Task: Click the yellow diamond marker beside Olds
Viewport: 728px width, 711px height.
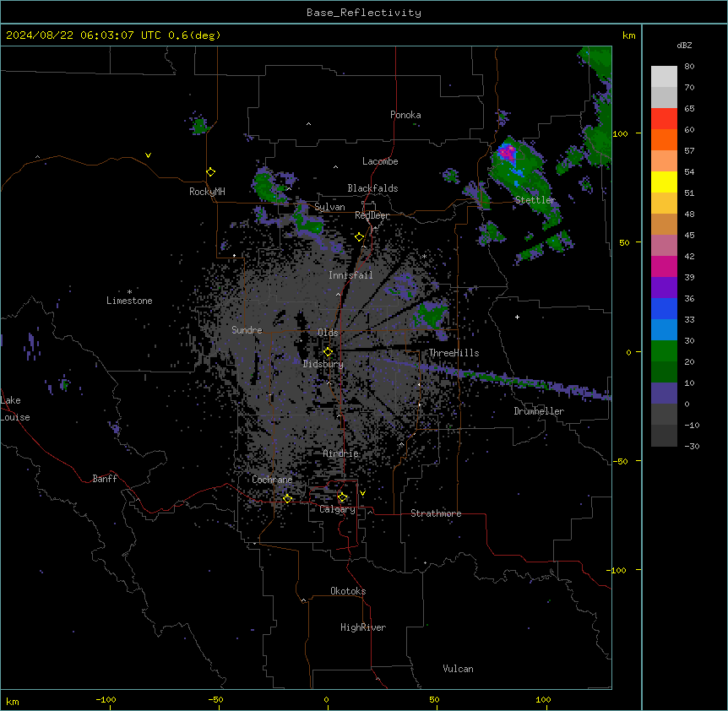Action: 328,352
